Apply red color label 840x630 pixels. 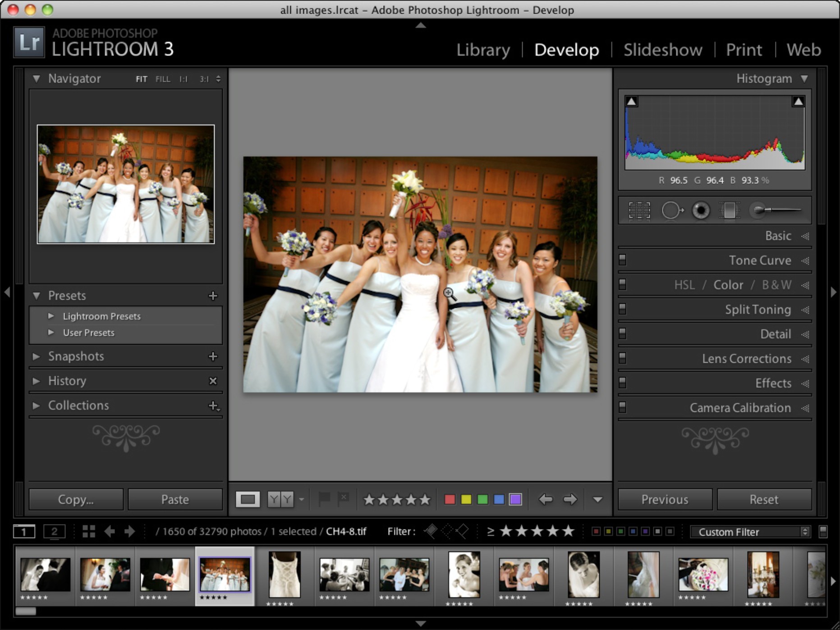[x=450, y=499]
